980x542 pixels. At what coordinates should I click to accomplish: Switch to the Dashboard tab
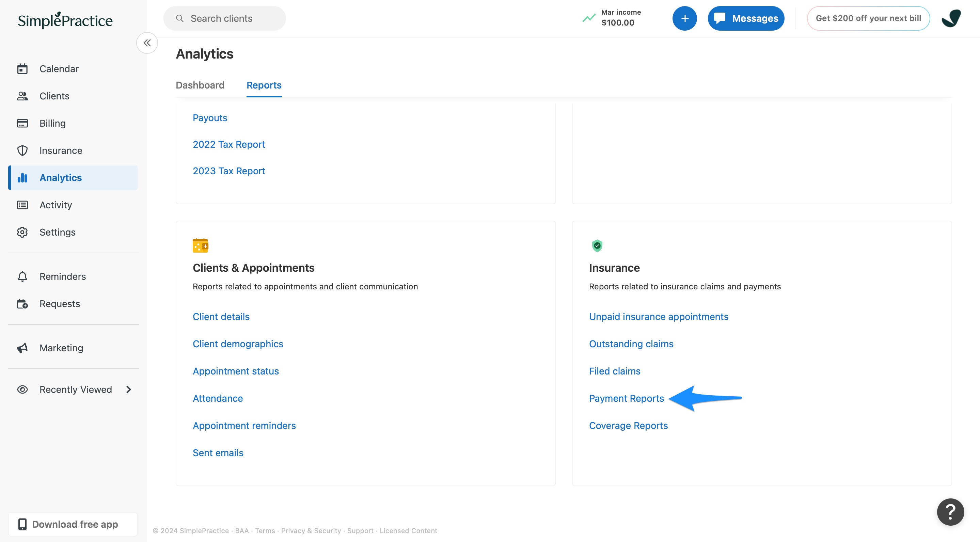tap(200, 85)
